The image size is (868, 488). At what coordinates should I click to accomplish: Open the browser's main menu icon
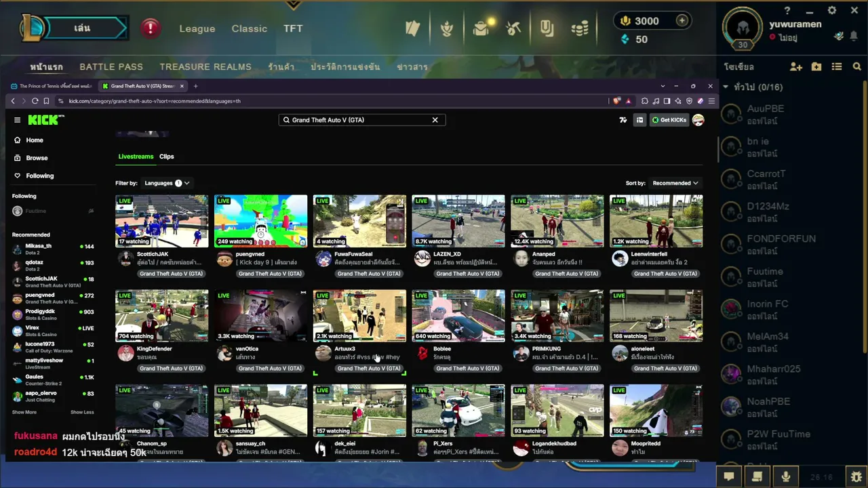(x=711, y=101)
